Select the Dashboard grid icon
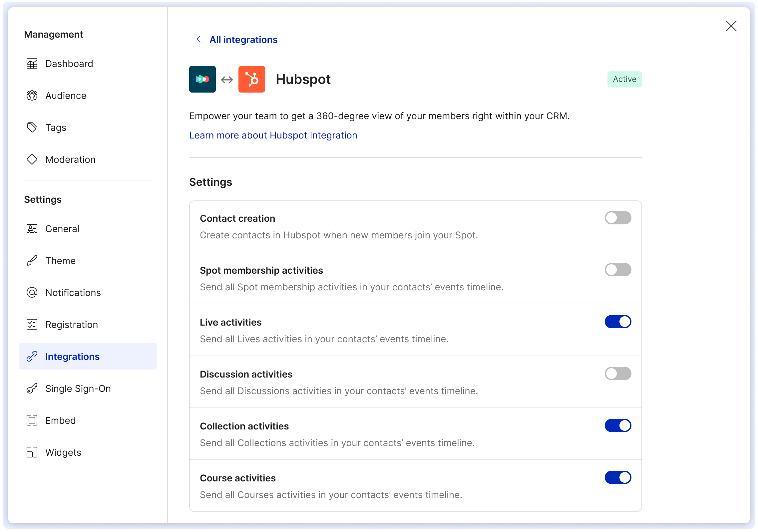This screenshot has height=532, width=758. click(x=32, y=63)
